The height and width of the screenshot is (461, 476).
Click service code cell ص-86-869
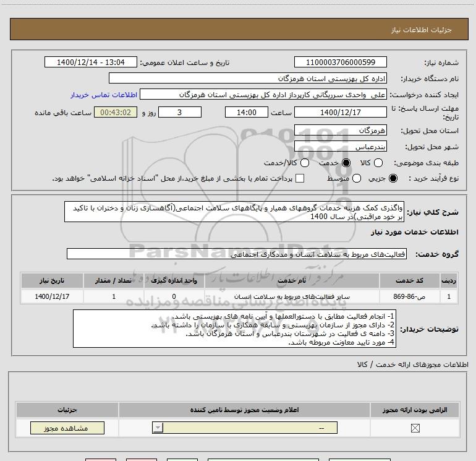click(409, 296)
